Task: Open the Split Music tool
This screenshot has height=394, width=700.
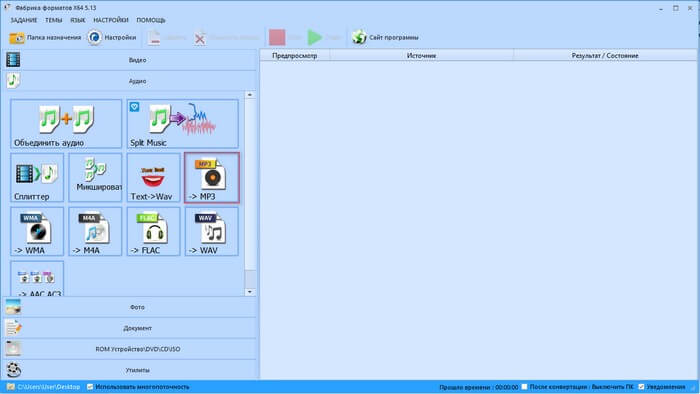Action: tap(183, 124)
